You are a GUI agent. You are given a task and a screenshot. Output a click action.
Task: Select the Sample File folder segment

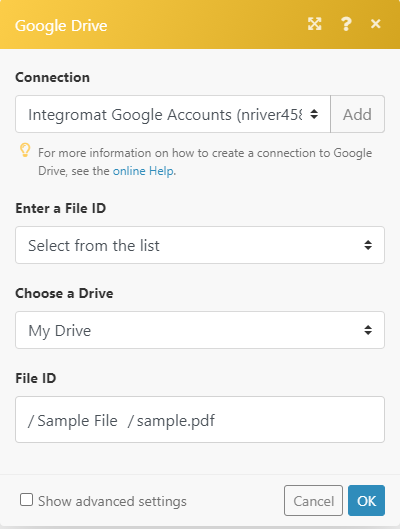pyautogui.click(x=73, y=421)
